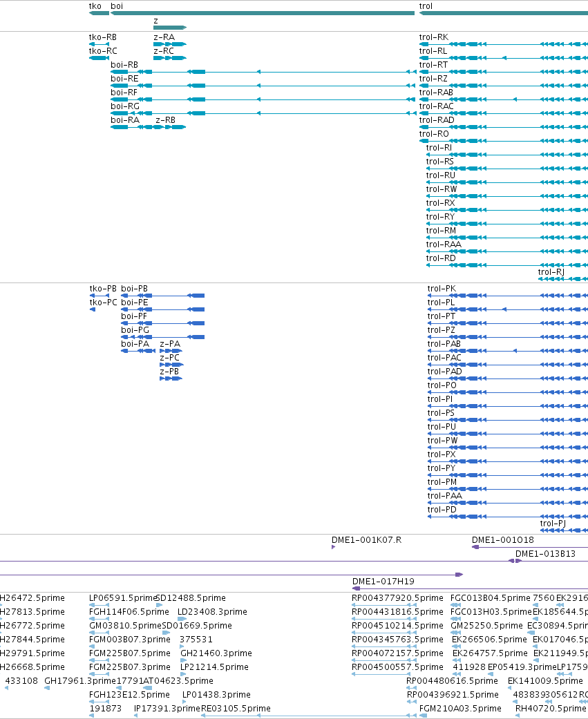Click the boi-RG transcript label
Image resolution: width=588 pixels, height=719 pixels.
pos(125,106)
